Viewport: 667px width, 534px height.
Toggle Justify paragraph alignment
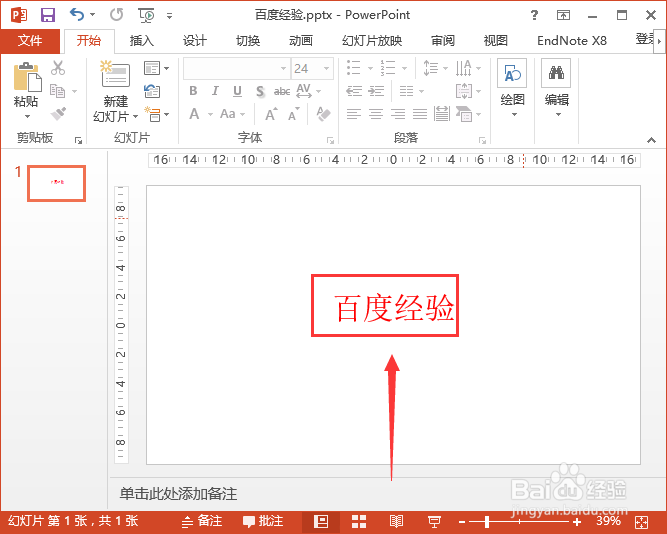pyautogui.click(x=420, y=114)
